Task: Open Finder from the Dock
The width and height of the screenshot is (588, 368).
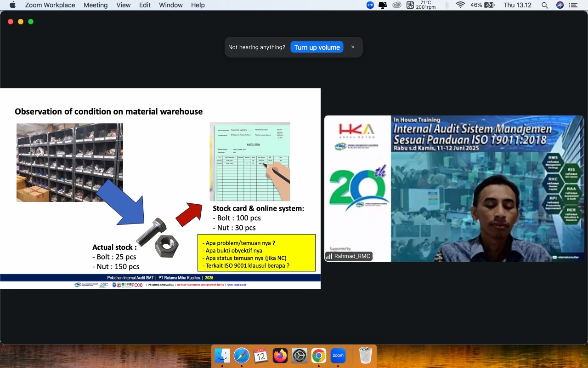Action: click(x=222, y=356)
